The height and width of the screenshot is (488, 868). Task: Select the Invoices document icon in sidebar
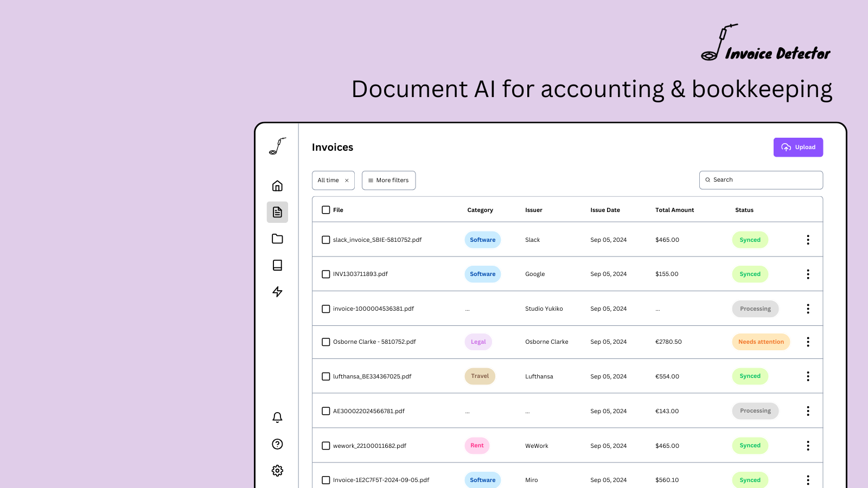[277, 212]
